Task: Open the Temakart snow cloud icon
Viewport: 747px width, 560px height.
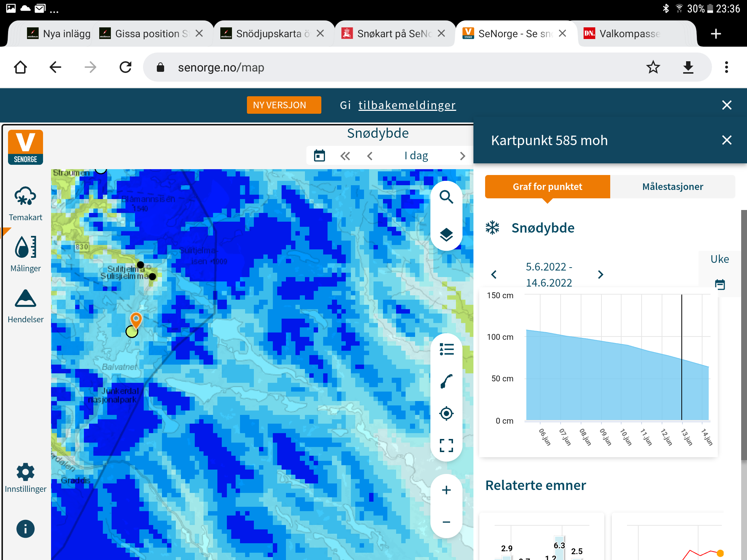Action: pos(25,197)
